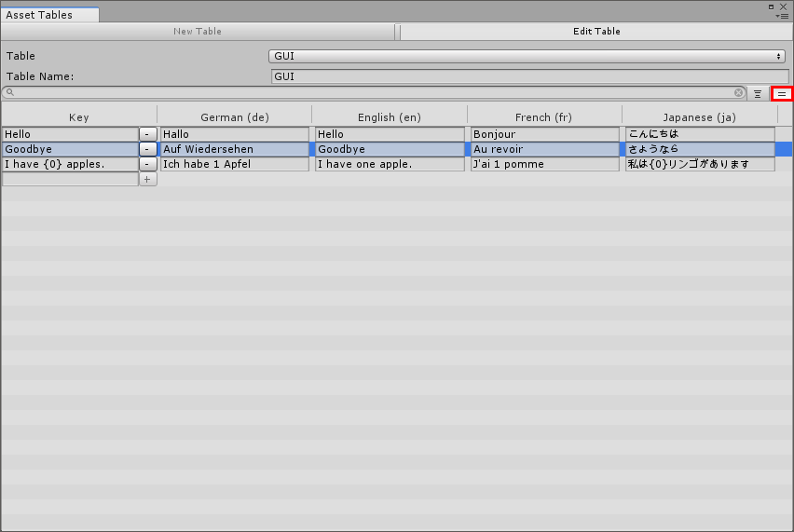
Task: Edit German cell 'Ich habe 1 Apfel'
Action: click(x=235, y=164)
